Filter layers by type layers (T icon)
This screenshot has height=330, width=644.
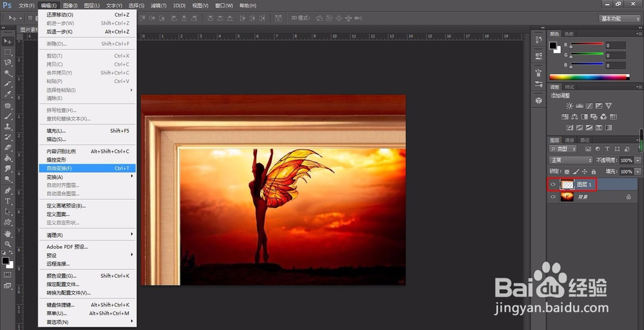tap(607, 149)
